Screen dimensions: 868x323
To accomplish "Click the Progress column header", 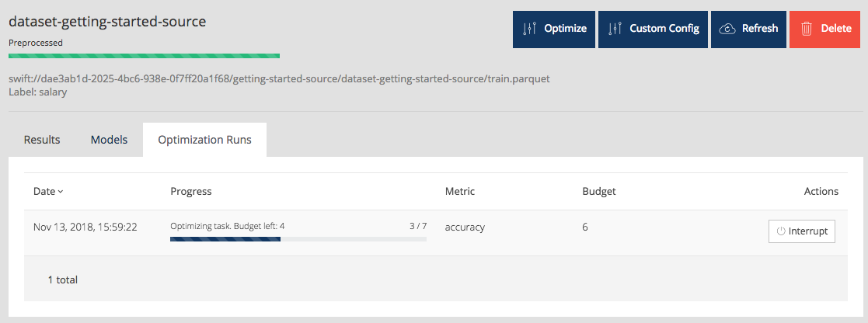I will pyautogui.click(x=191, y=191).
